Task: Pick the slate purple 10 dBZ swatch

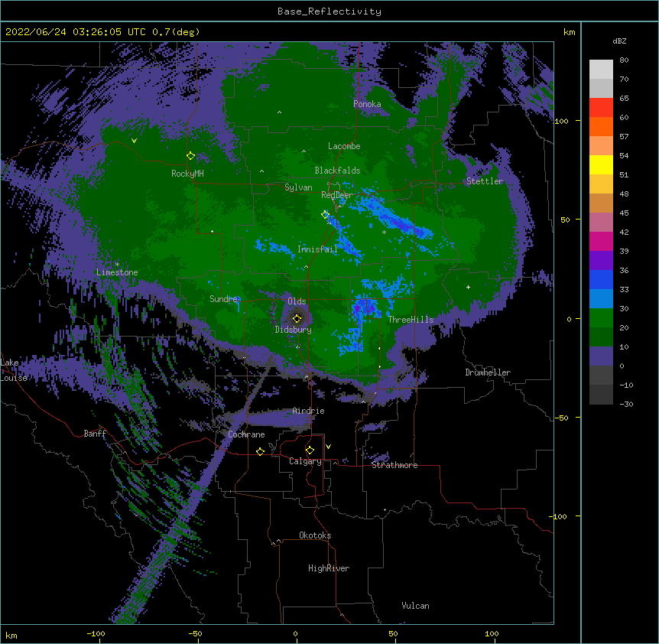Action: coord(601,356)
